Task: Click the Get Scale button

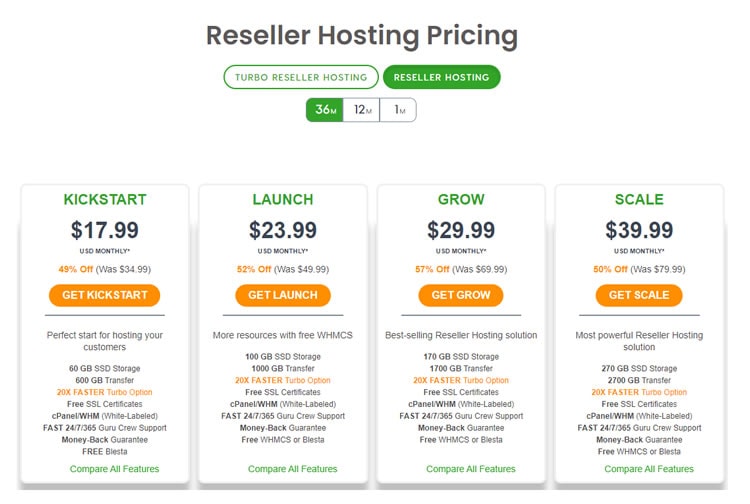Action: point(639,295)
